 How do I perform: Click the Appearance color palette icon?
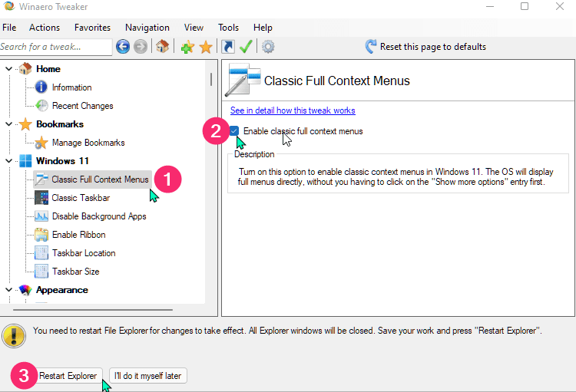pos(25,290)
